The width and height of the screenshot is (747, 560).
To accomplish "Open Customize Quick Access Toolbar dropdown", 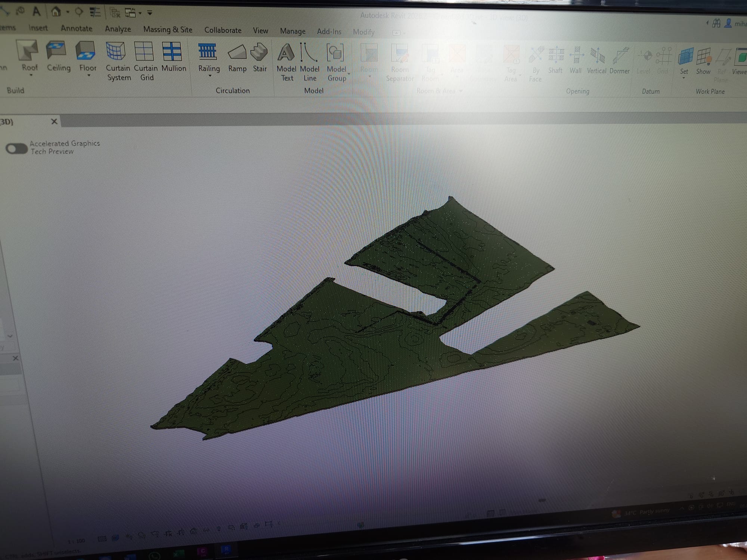I will pos(150,13).
